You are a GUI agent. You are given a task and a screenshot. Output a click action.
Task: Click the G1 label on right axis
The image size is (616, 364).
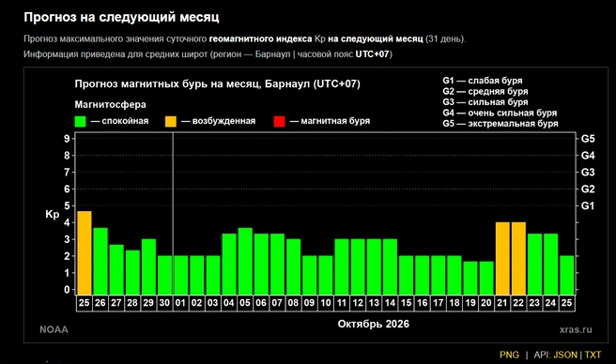click(x=588, y=205)
